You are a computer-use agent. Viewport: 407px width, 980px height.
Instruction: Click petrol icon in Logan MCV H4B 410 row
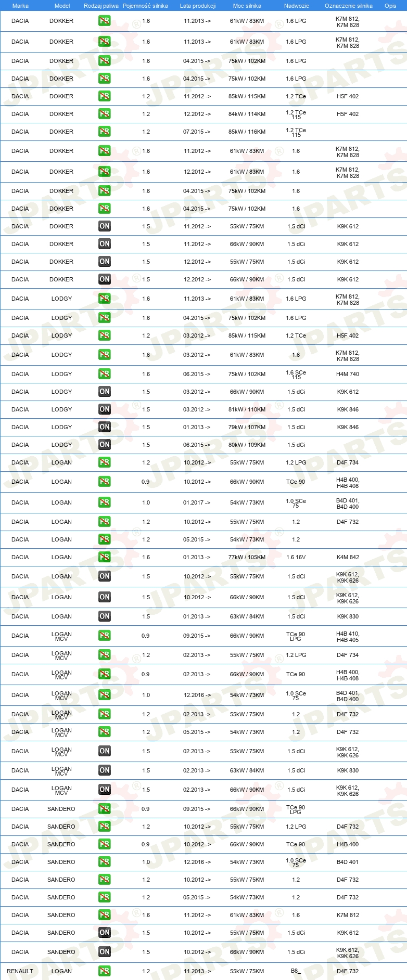click(105, 636)
